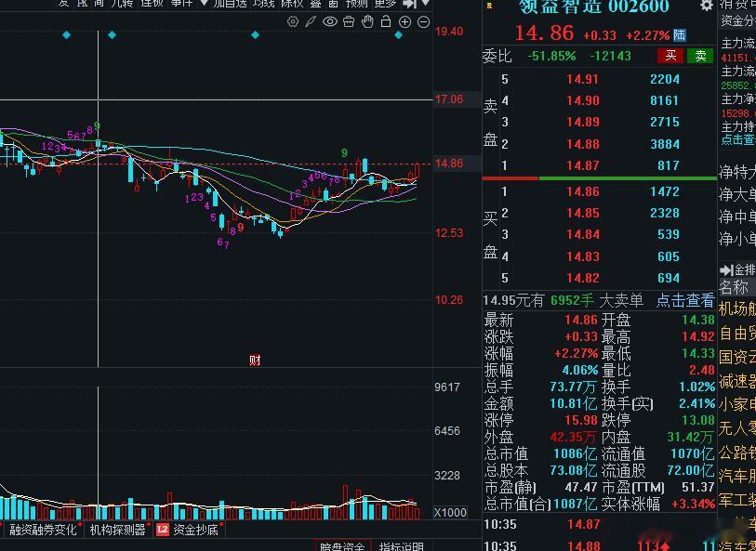Click 均线 in top toolbar
The width and height of the screenshot is (756, 551).
tap(264, 4)
